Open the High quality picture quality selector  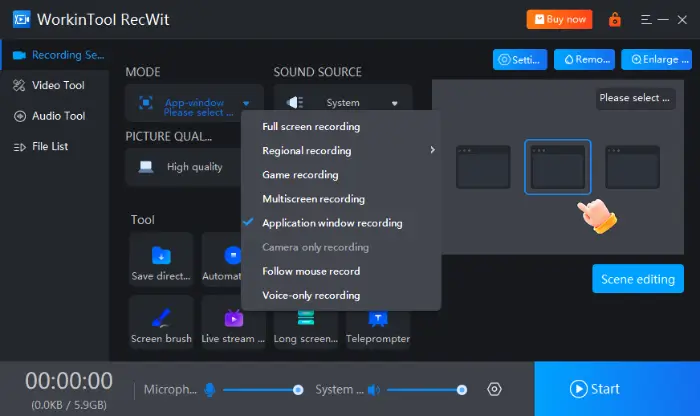[x=183, y=167]
